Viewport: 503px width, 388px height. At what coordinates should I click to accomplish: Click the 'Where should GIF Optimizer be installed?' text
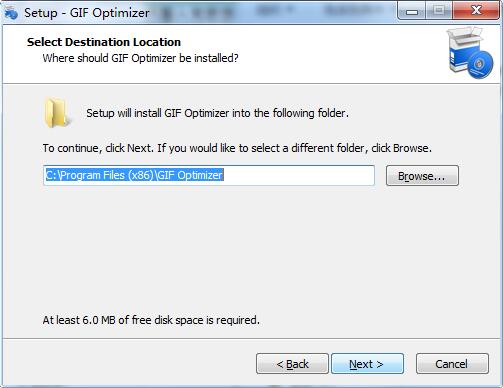[140, 58]
